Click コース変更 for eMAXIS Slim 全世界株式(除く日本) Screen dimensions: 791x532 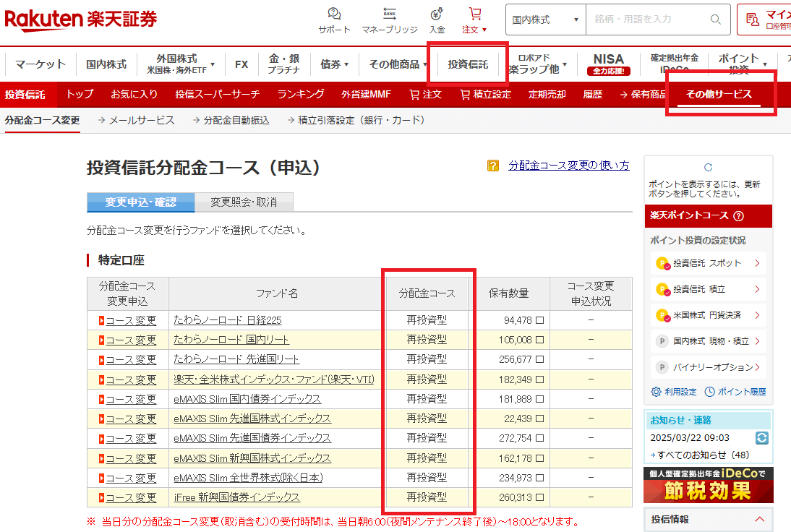(131, 478)
